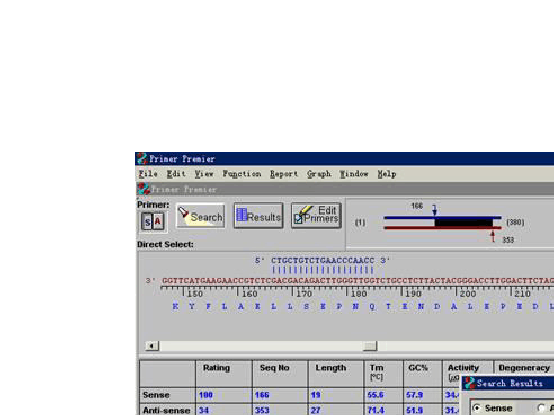Click the Anti-sense row Tm value 74.4
The height and width of the screenshot is (415, 554).
[376, 410]
